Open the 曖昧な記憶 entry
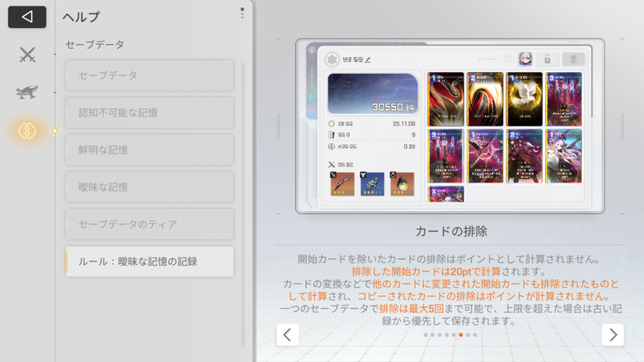 [x=150, y=187]
